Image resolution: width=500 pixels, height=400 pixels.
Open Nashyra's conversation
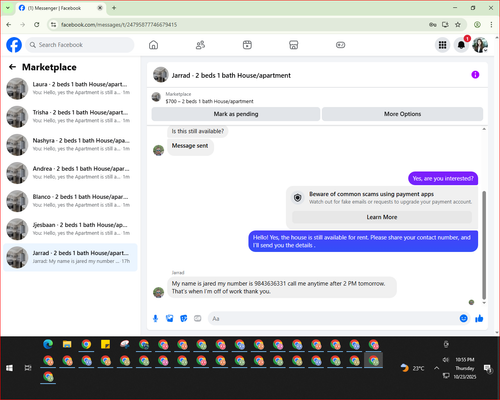coord(70,145)
